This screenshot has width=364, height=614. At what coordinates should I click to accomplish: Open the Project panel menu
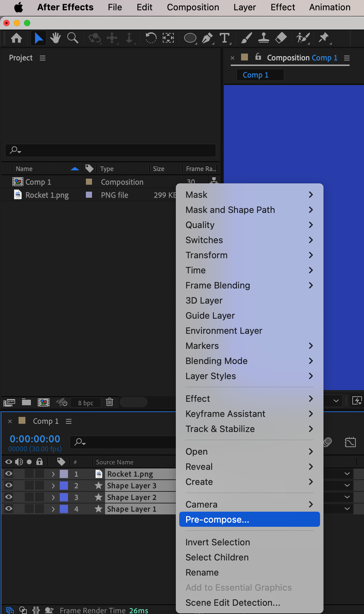43,58
